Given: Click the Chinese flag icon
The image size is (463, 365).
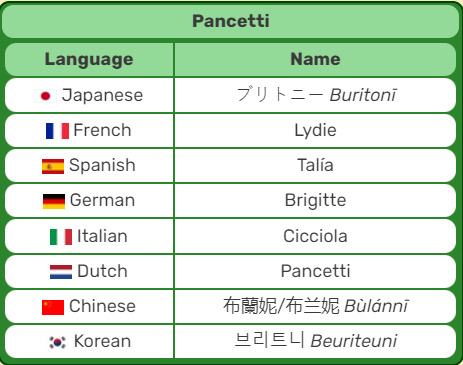Looking at the screenshot, I should click(53, 307).
